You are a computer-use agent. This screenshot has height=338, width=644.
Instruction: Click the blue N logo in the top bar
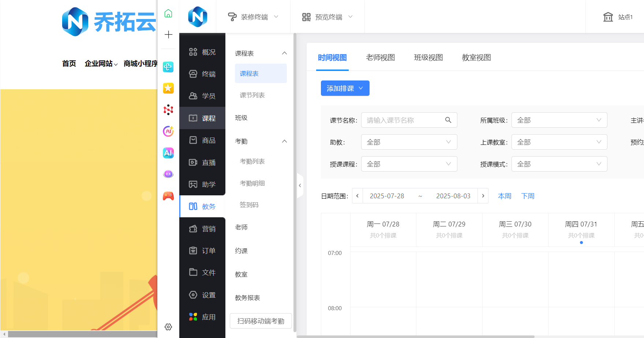[x=198, y=16]
